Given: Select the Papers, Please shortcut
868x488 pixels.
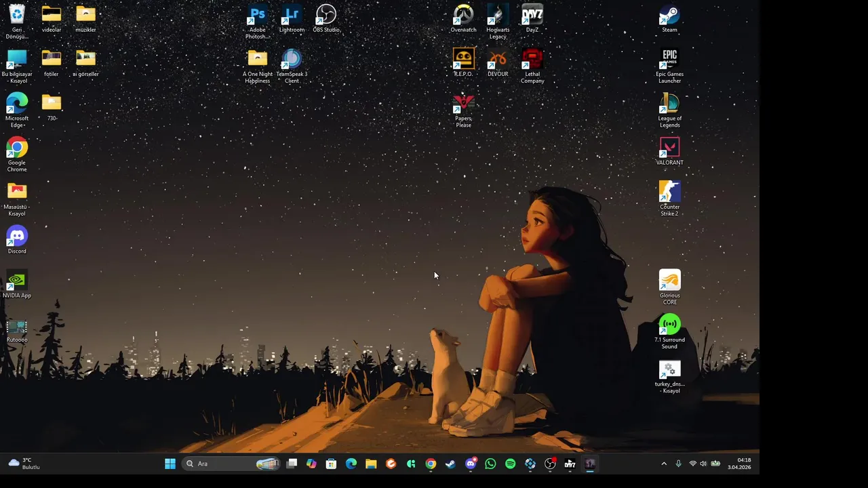Looking at the screenshot, I should [x=464, y=110].
